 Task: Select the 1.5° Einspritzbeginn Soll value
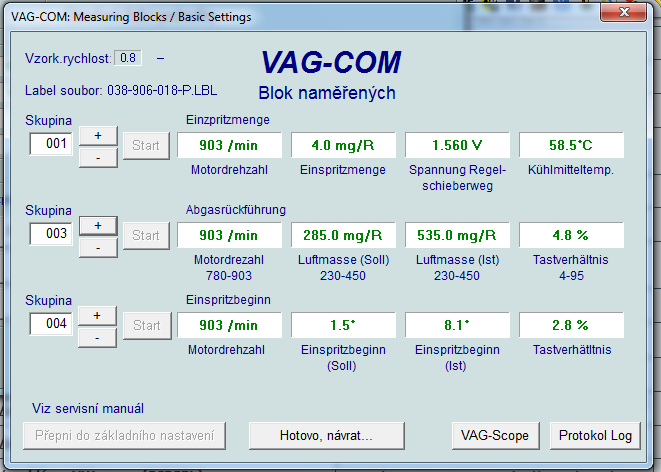pos(343,325)
